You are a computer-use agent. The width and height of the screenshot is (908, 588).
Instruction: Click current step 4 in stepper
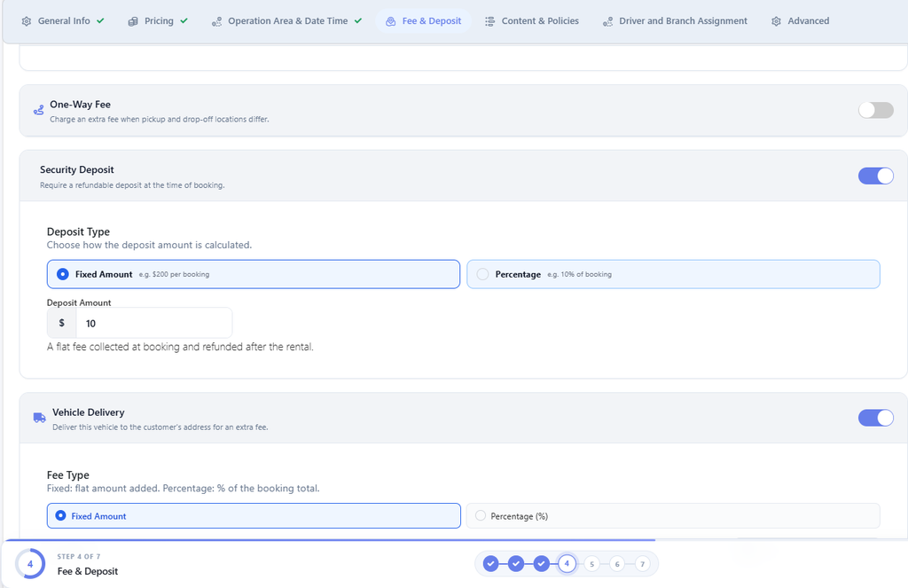(x=567, y=564)
